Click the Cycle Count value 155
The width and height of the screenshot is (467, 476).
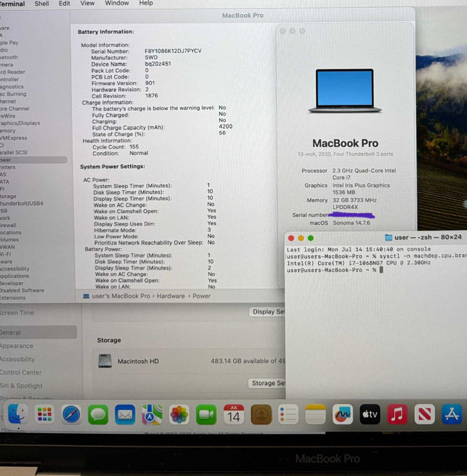coord(134,147)
